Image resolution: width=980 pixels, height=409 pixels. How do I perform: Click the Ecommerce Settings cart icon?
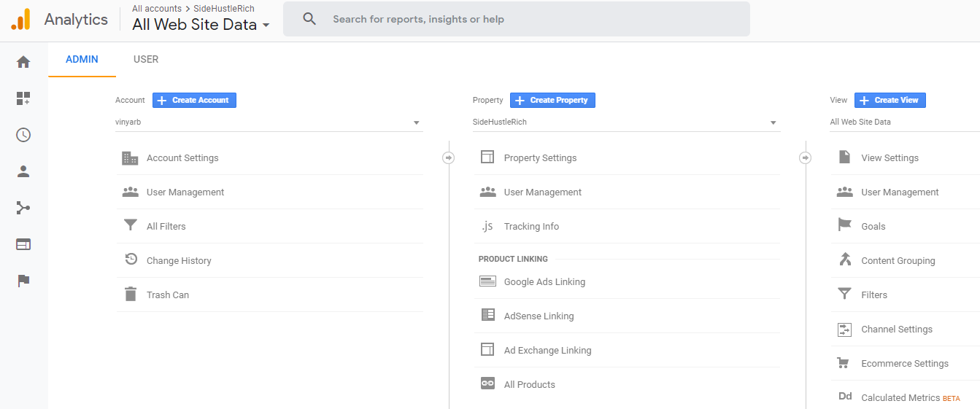(x=844, y=362)
